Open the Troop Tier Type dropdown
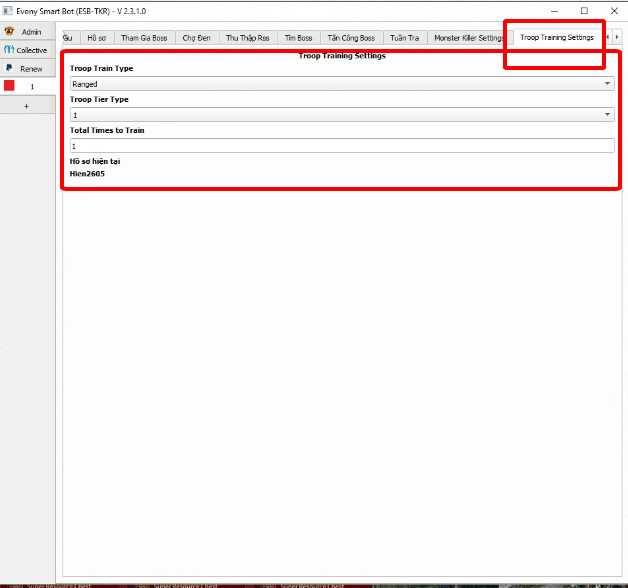628x588 pixels. (341, 115)
